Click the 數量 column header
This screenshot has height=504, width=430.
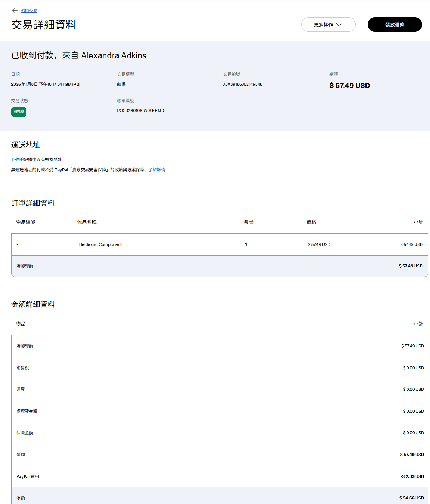click(249, 223)
